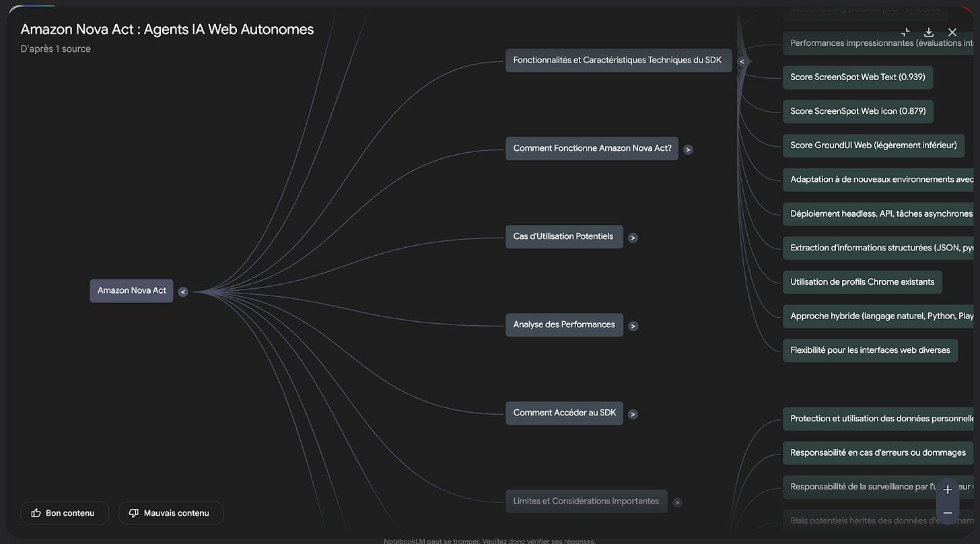Collapse the Amazon Nova Act root node
980x544 pixels.
click(183, 292)
